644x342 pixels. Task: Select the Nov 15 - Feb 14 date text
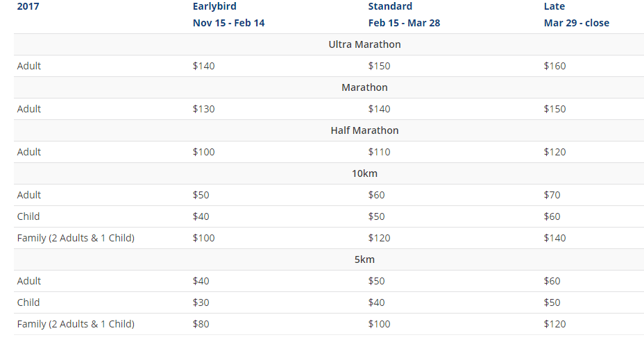(228, 23)
